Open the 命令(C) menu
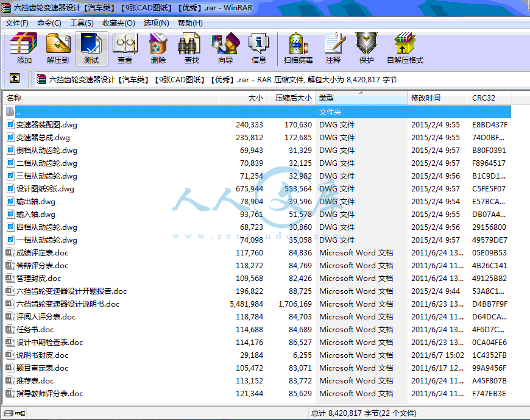Image resolution: width=530 pixels, height=420 pixels. click(x=49, y=23)
